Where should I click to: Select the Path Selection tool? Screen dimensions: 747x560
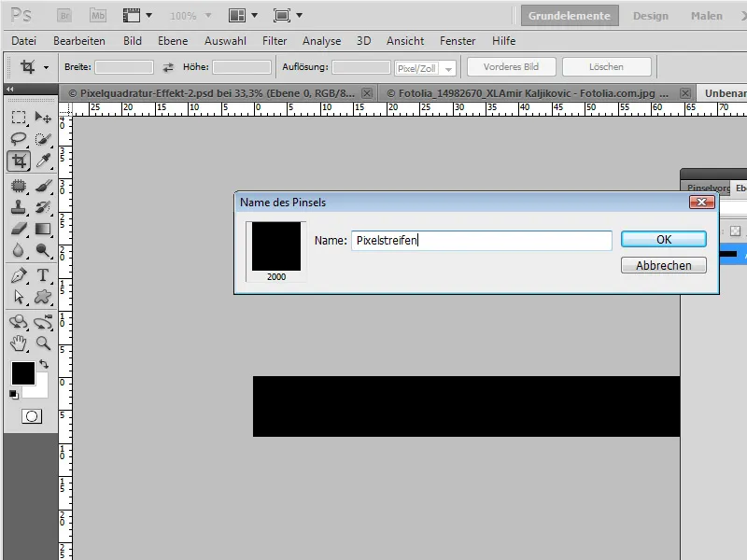[19, 297]
